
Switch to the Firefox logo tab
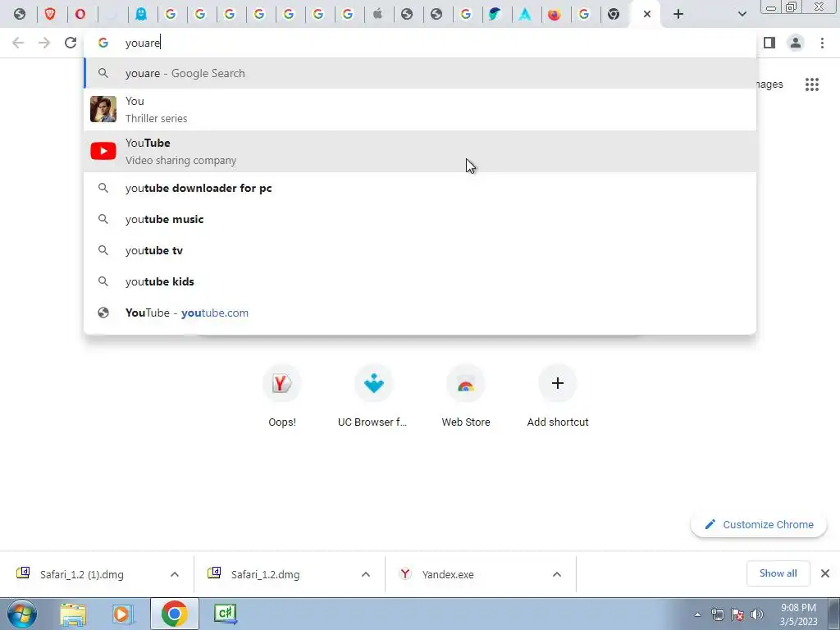pyautogui.click(x=555, y=14)
